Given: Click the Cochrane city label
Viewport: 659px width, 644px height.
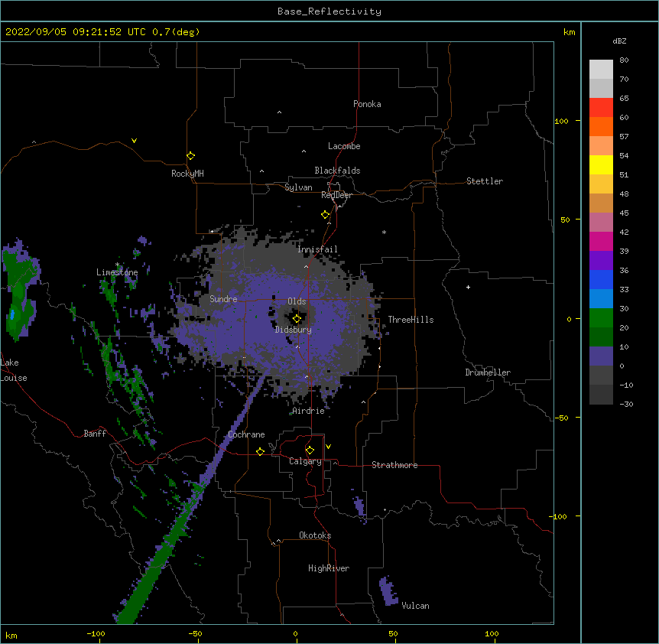Looking at the screenshot, I should tap(246, 434).
